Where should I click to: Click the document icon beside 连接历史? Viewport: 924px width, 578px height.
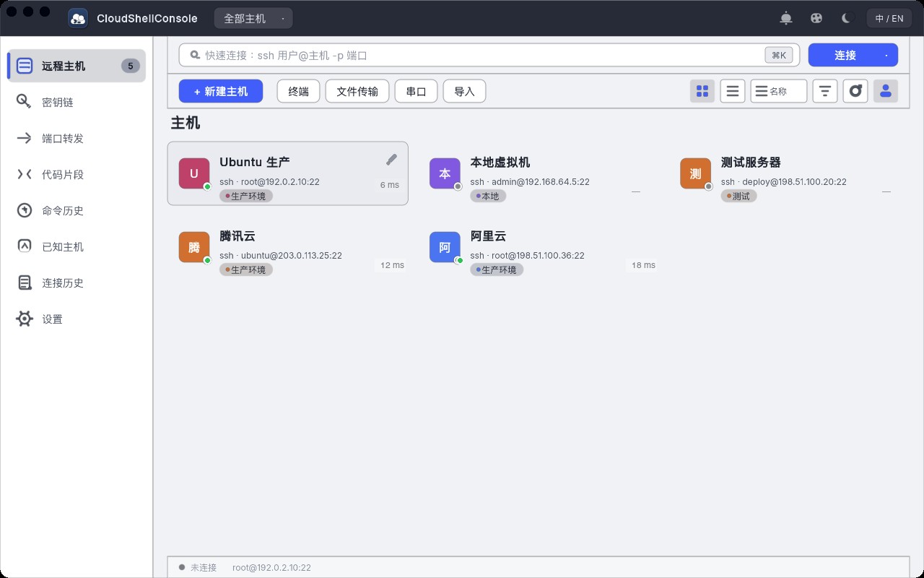pos(25,282)
